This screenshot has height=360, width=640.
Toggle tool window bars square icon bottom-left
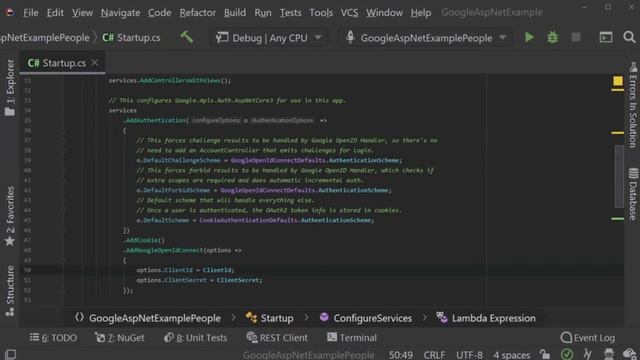click(x=11, y=354)
